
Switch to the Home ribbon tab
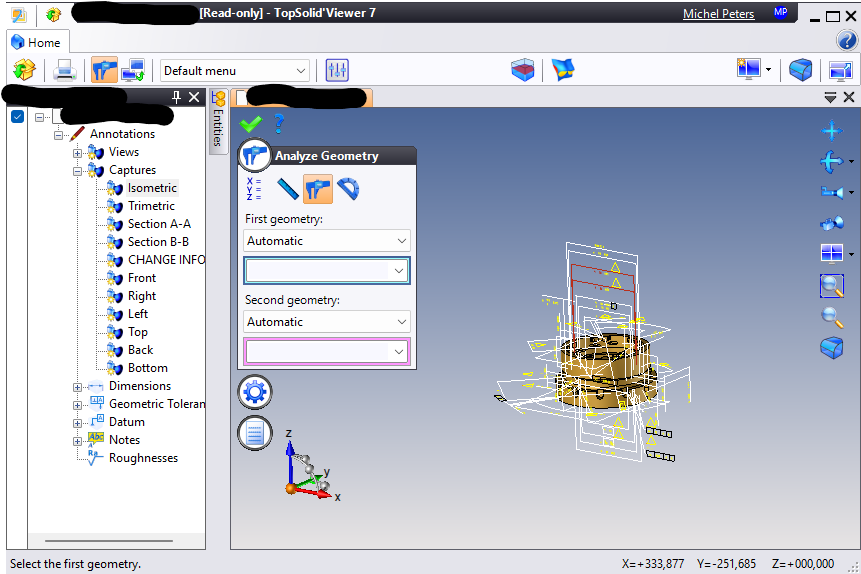click(36, 42)
